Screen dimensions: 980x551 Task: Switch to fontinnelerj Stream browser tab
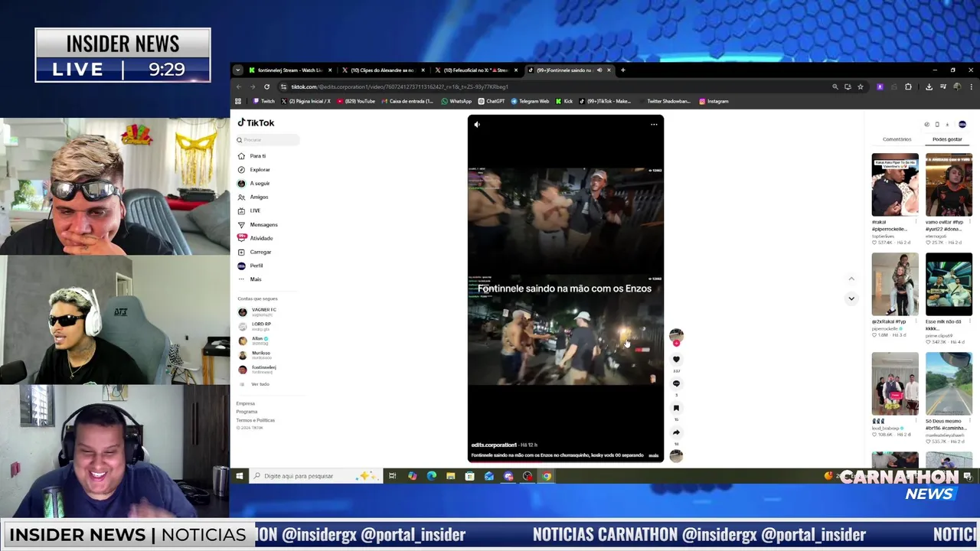(x=289, y=70)
